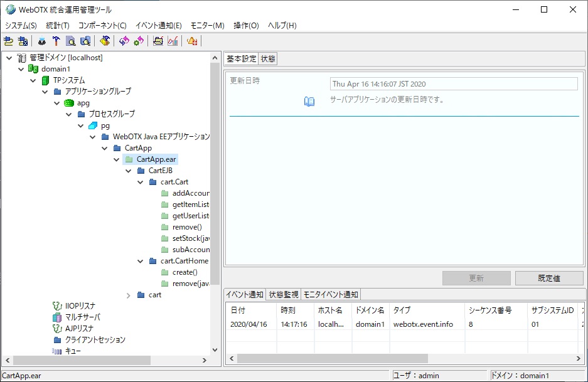Click the 更新日時 text field

[453, 84]
